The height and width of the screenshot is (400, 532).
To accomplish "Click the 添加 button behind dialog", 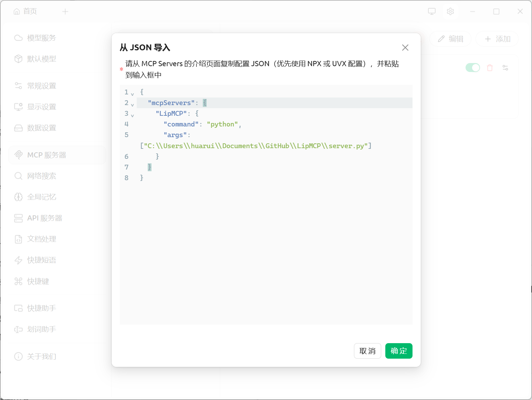I will (x=497, y=39).
